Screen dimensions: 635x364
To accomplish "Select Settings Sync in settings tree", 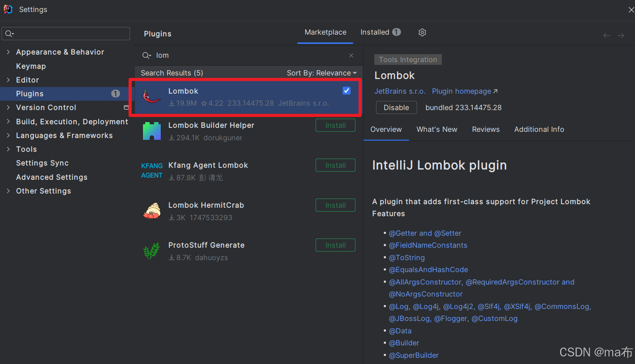I will click(42, 163).
